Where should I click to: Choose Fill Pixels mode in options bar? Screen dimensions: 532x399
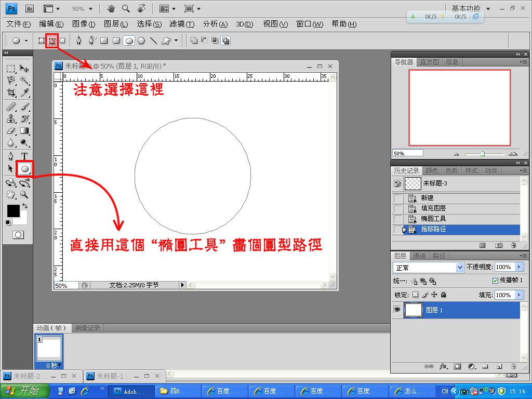tap(62, 41)
